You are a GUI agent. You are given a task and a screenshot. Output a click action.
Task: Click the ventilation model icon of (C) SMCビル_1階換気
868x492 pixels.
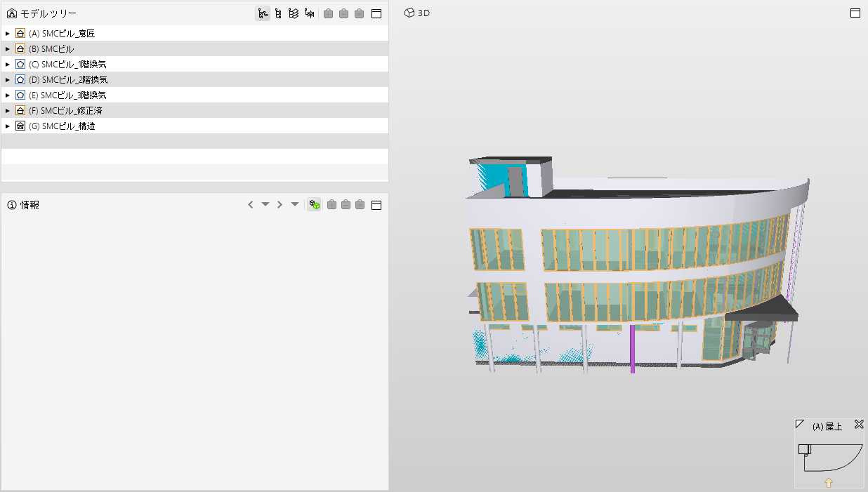pos(20,64)
